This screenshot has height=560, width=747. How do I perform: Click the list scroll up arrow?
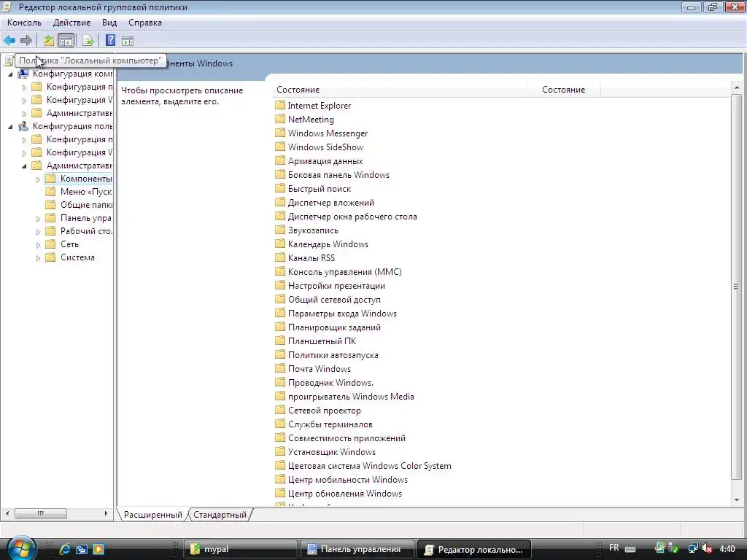(x=737, y=87)
